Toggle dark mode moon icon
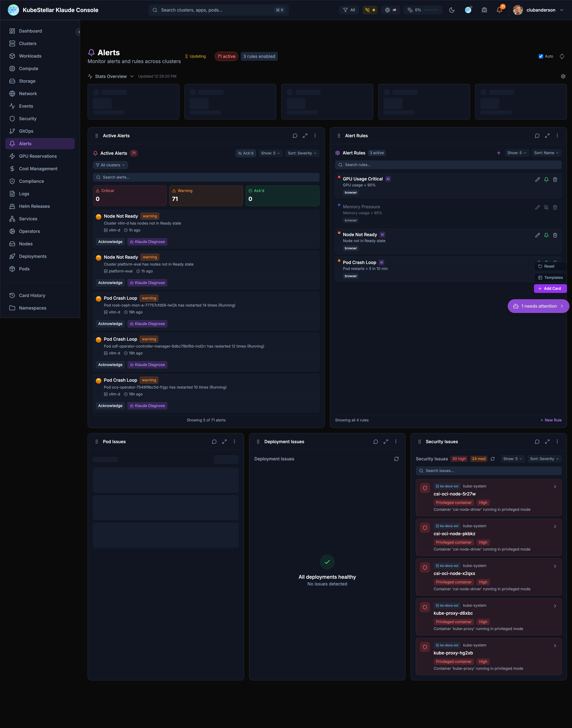Screen dimensions: 572x728 (452, 10)
